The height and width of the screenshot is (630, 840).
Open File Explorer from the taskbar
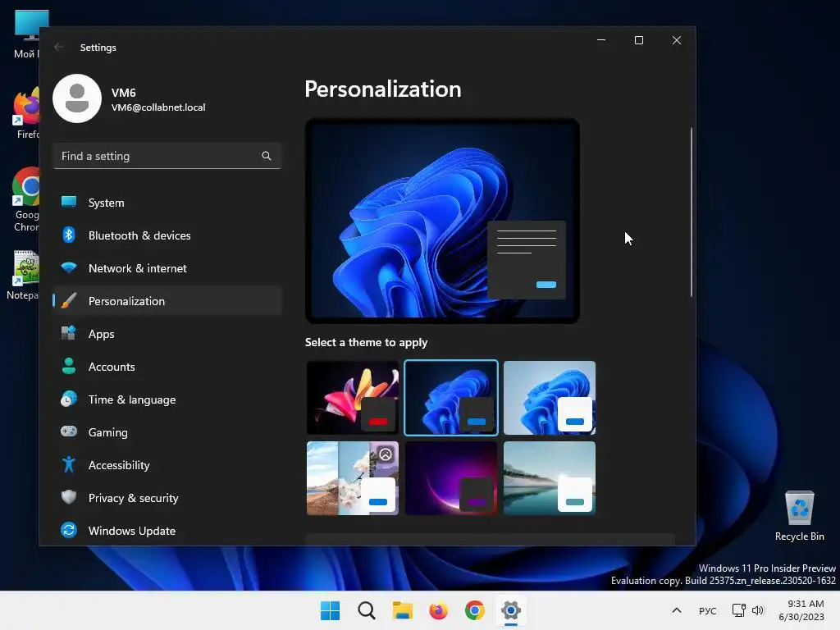[x=402, y=610]
